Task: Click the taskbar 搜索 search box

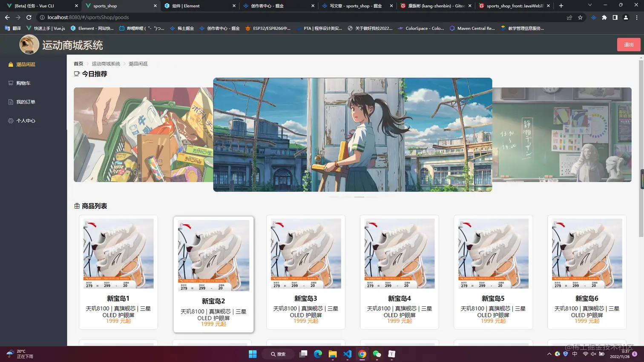Action: [x=278, y=354]
